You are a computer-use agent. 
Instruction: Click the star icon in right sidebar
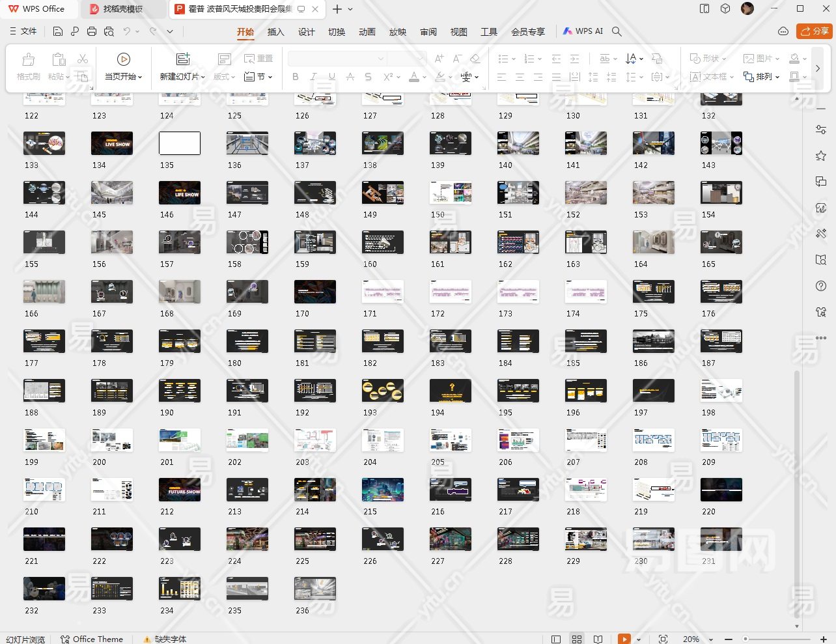pos(821,156)
